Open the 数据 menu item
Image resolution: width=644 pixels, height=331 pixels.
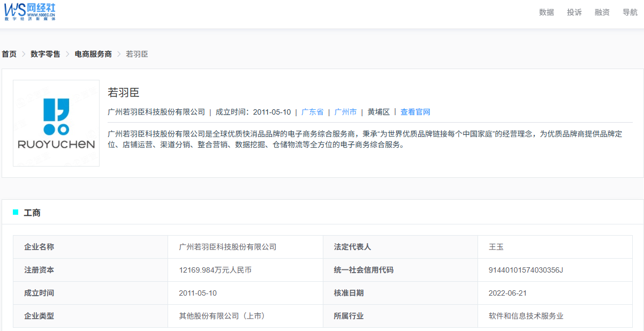tap(547, 12)
